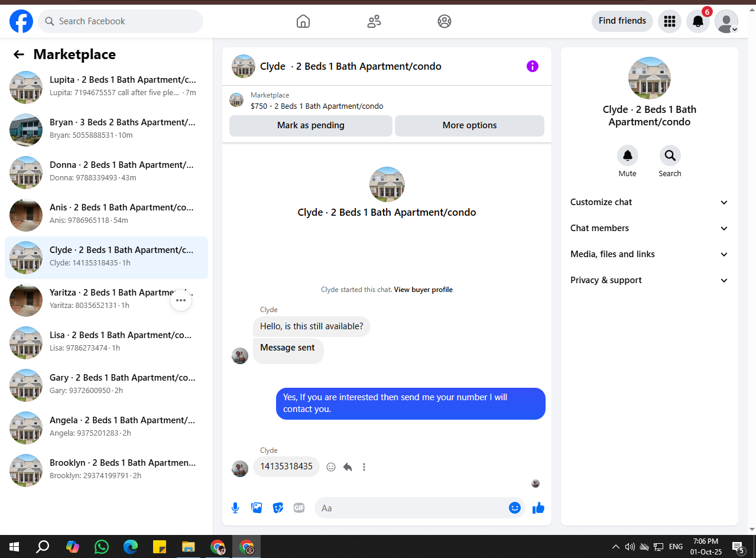Open emoji picker in message box
The width and height of the screenshot is (756, 558).
click(x=515, y=508)
